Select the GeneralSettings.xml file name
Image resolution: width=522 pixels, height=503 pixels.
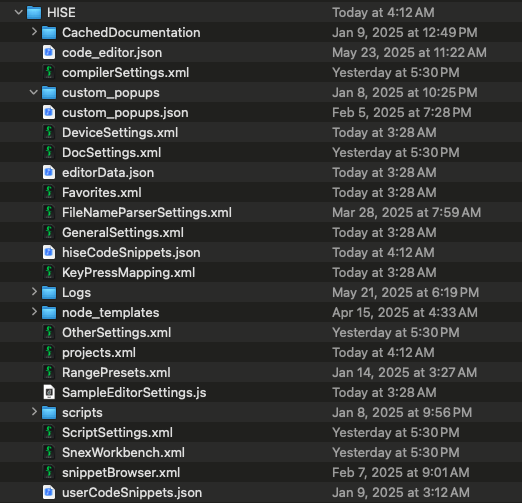click(x=123, y=233)
